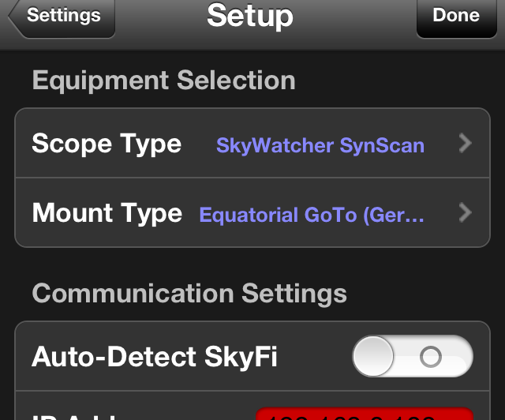Click the Mount Type chevron arrow
The height and width of the screenshot is (420, 505).
(465, 213)
